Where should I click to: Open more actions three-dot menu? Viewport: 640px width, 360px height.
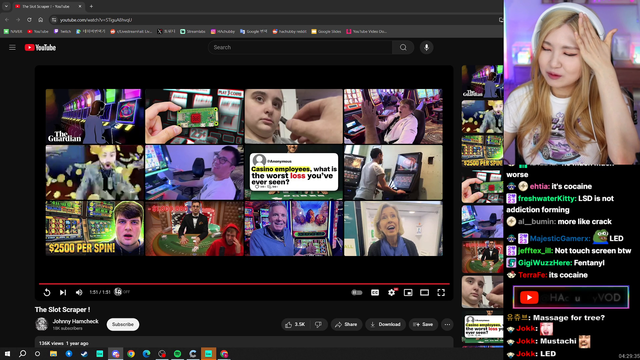coord(447,324)
